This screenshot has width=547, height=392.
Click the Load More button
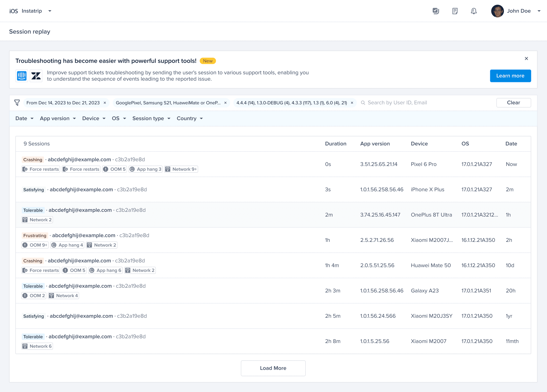pos(273,368)
